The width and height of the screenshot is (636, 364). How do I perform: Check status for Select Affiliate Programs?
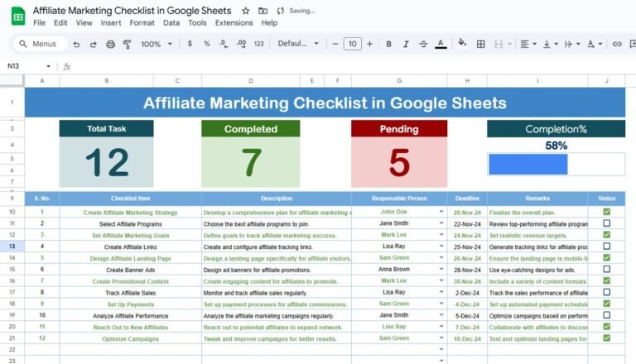point(606,223)
